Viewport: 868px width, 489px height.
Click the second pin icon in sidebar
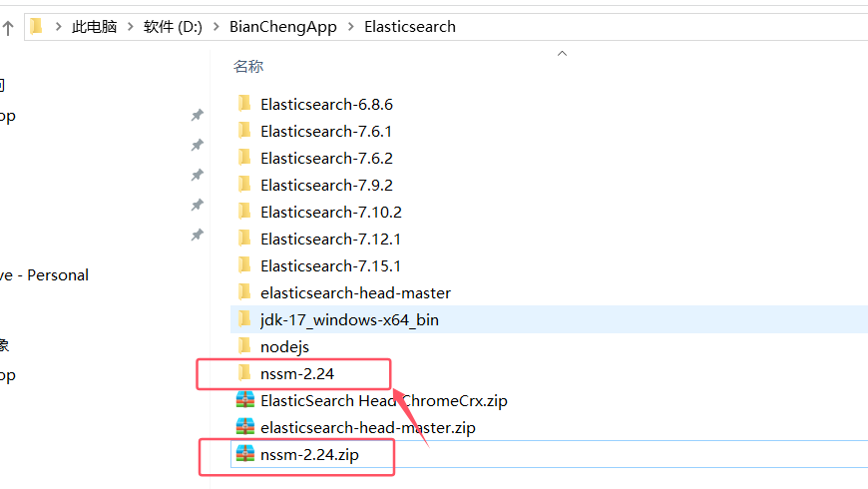coord(198,145)
